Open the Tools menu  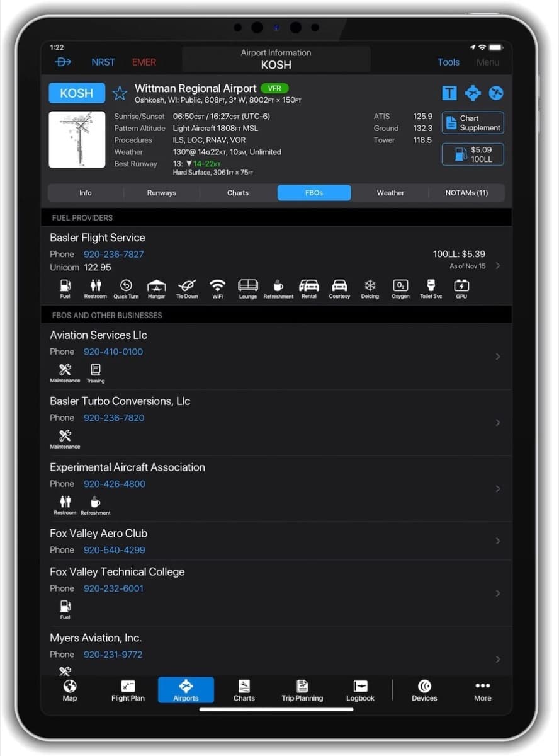pos(449,62)
